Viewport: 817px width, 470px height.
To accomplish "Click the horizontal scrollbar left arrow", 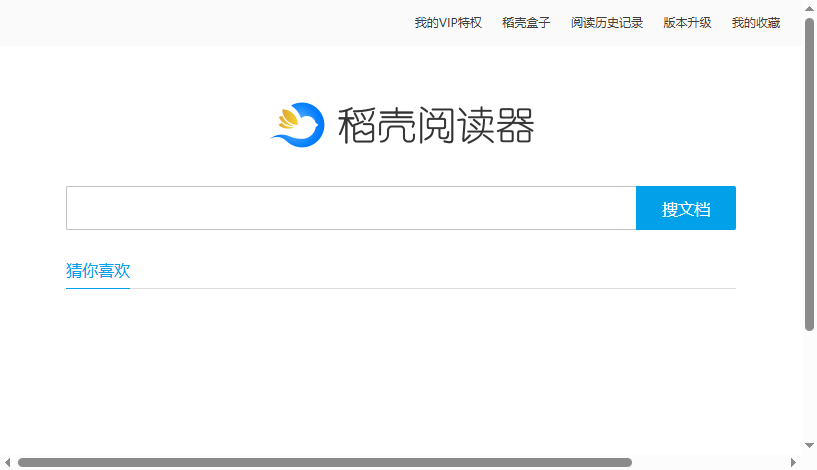I will 7,462.
